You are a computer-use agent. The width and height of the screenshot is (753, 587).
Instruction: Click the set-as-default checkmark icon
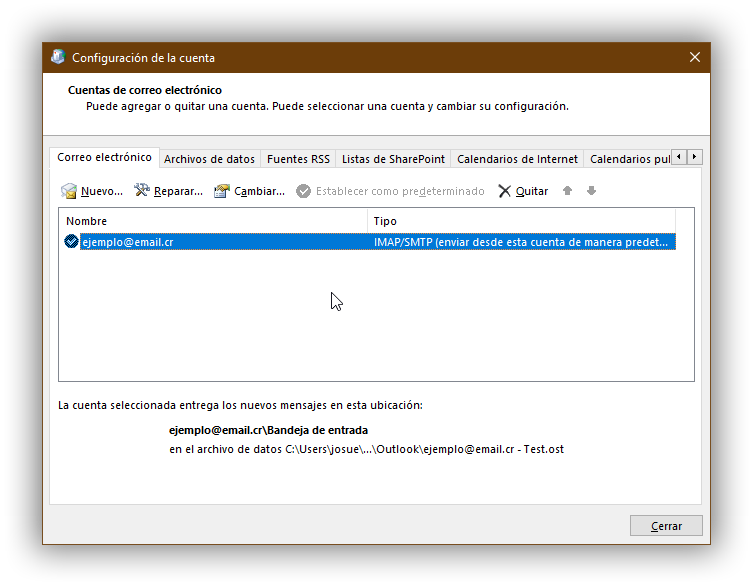tap(304, 191)
